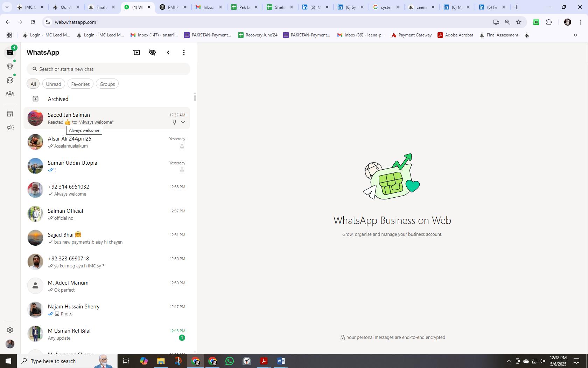Open the browser extensions puzzle icon
This screenshot has height=368, width=588.
pos(549,22)
